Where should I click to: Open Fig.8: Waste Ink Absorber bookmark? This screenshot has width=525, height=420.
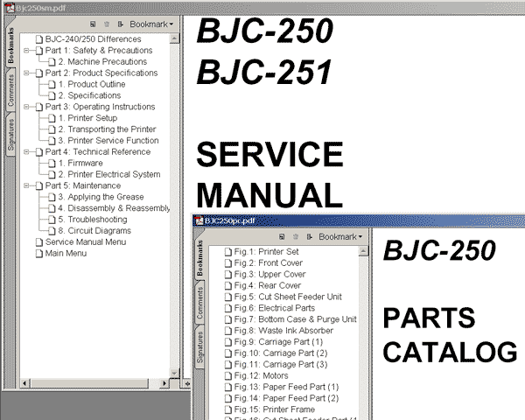pyautogui.click(x=283, y=331)
